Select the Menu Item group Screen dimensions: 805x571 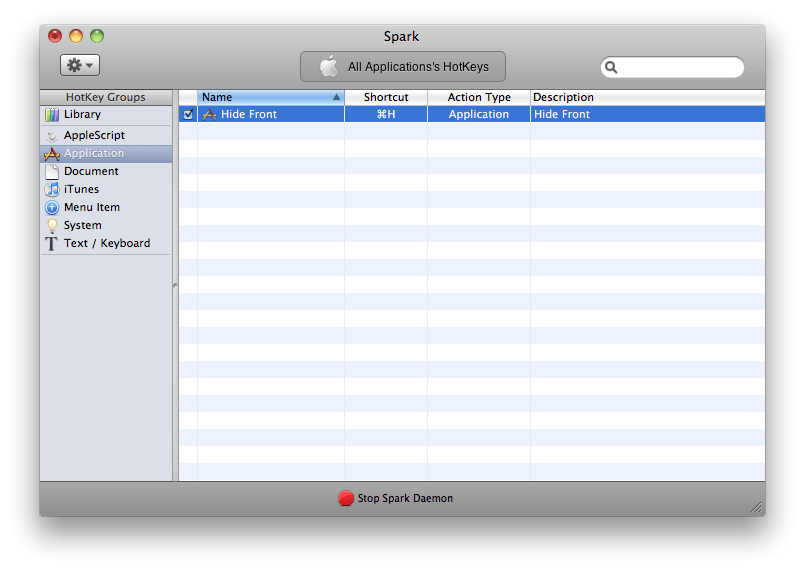pos(106,207)
